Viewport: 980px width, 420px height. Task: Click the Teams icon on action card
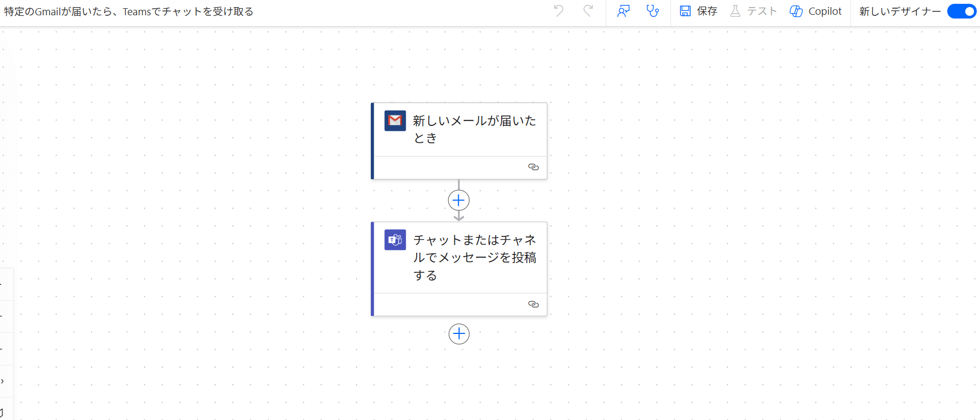[395, 240]
